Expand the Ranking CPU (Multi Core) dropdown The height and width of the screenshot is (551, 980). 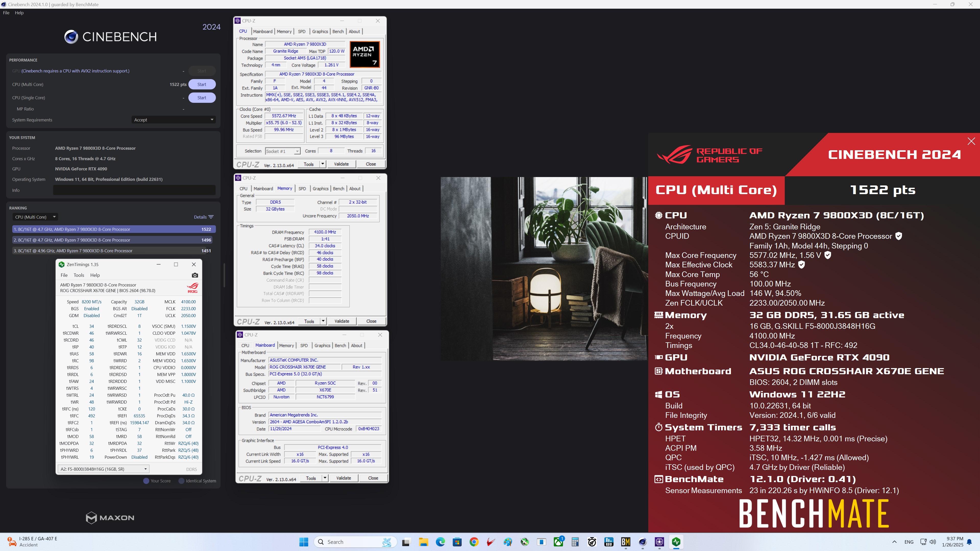[x=35, y=217]
